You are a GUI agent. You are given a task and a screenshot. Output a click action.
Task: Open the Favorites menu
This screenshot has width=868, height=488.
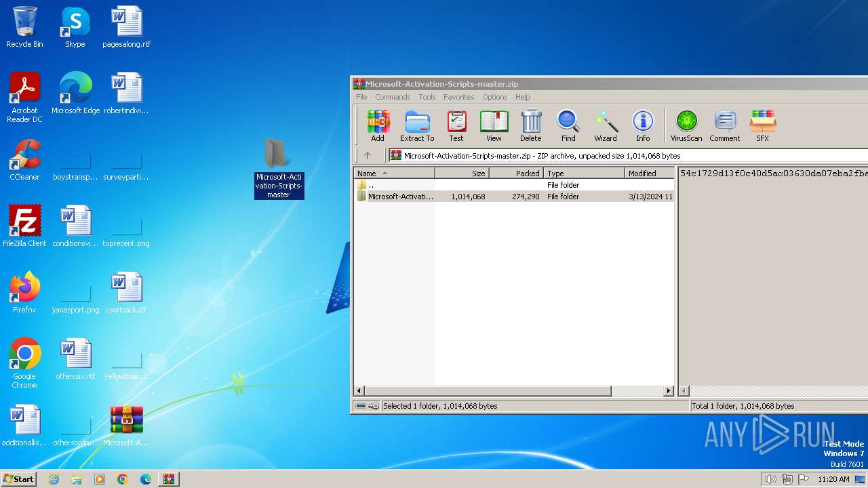point(459,97)
